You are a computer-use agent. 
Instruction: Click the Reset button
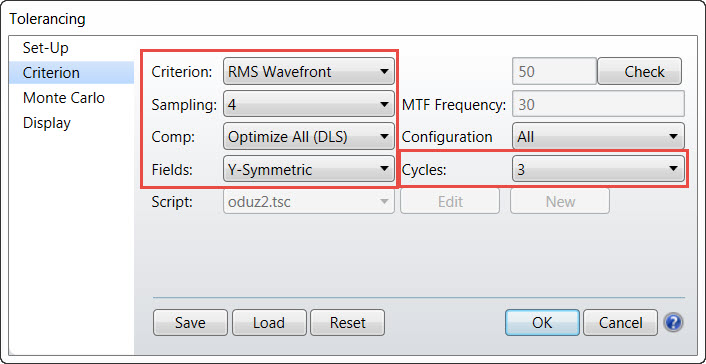click(347, 323)
